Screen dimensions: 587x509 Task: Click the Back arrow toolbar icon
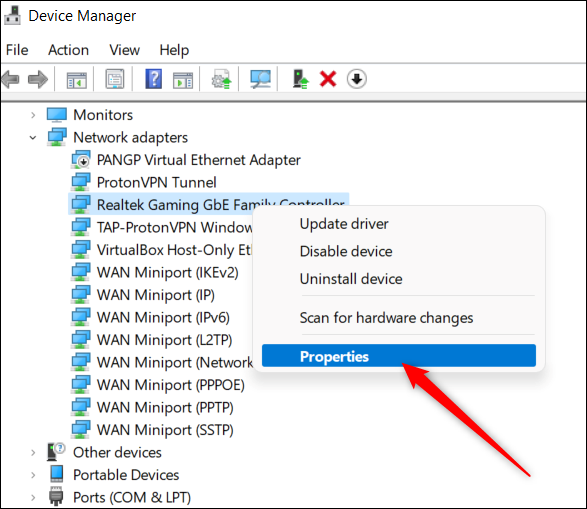pyautogui.click(x=10, y=79)
